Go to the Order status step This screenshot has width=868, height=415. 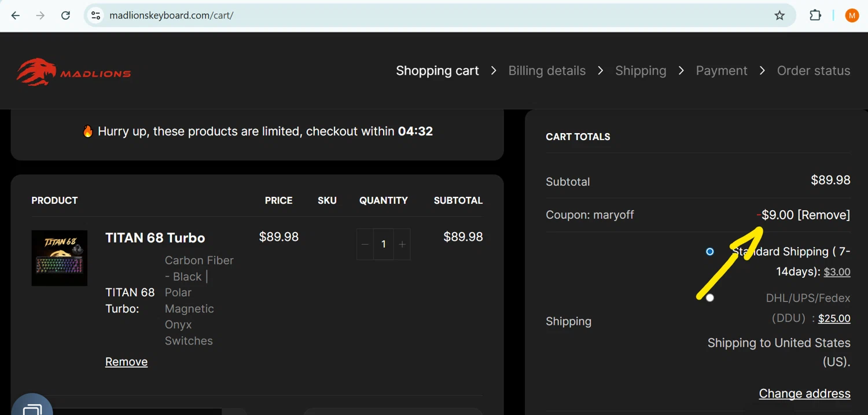coord(814,71)
